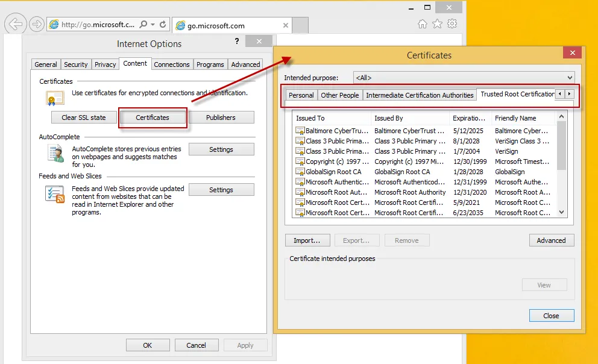Open Favorites via the star icon
Viewport: 598px width, 364px height.
point(437,24)
